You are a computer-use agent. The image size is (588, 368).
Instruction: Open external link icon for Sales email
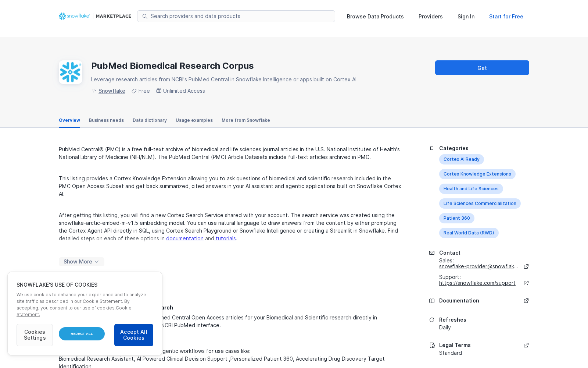coord(526,266)
